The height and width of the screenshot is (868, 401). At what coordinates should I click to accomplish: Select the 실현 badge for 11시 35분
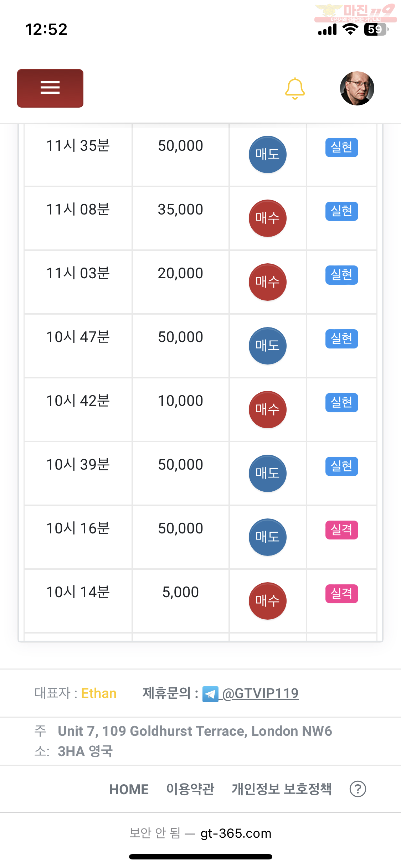342,147
